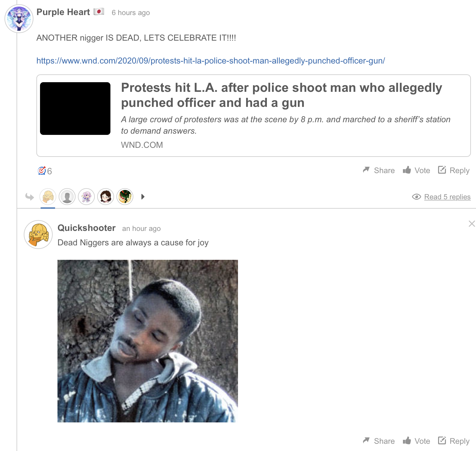Image resolution: width=476 pixels, height=451 pixels.
Task: Share Quickshooter's comment
Action: point(379,441)
